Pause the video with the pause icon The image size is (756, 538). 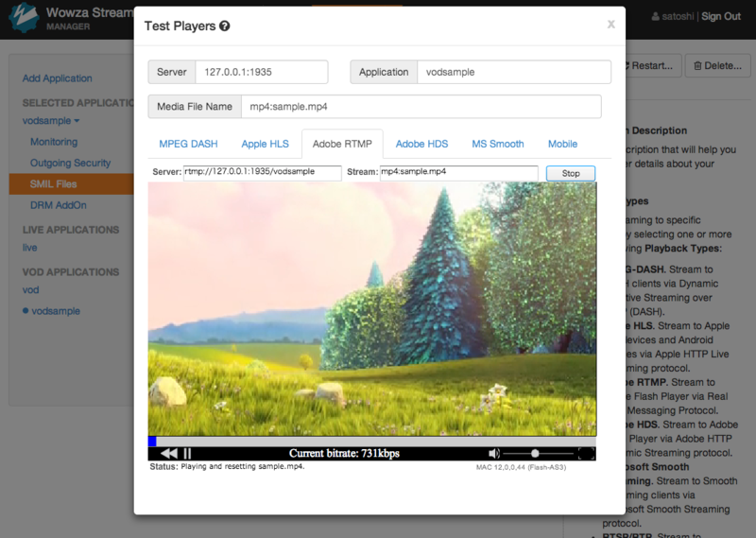[187, 453]
